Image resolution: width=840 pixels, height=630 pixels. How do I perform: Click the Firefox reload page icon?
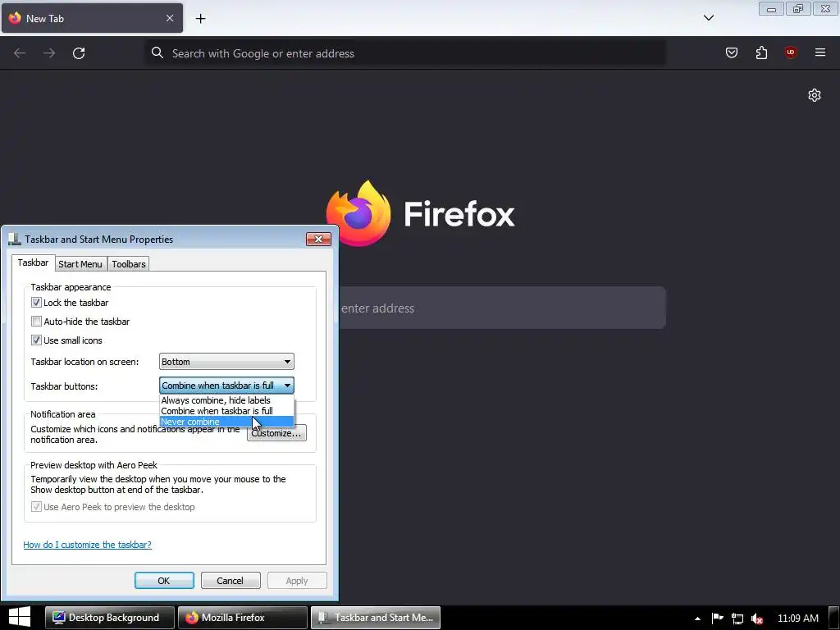click(x=79, y=53)
